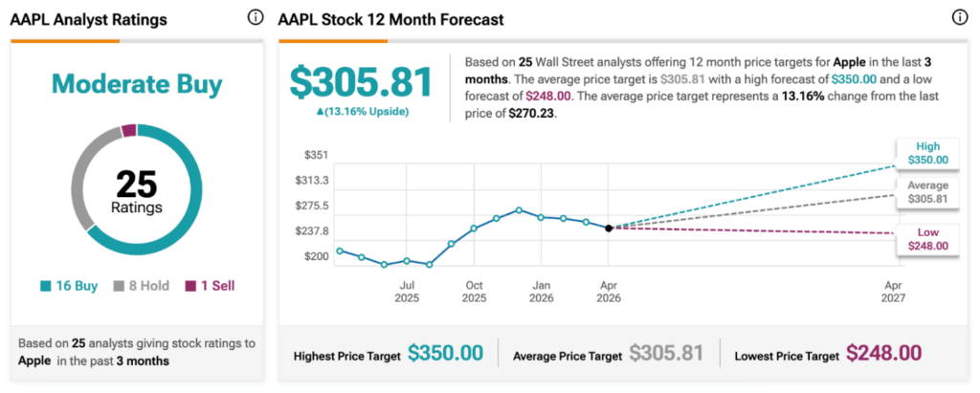This screenshot has height=393, width=980.
Task: Click the teal Buy legend square
Action: 46,285
